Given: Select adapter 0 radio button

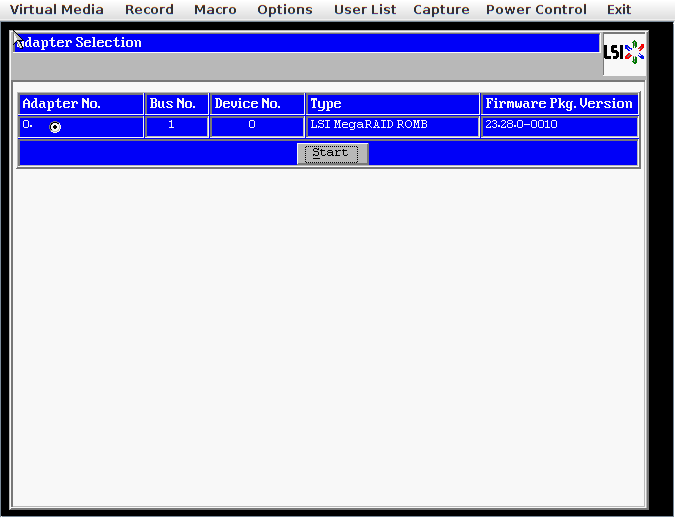Looking at the screenshot, I should [55, 127].
